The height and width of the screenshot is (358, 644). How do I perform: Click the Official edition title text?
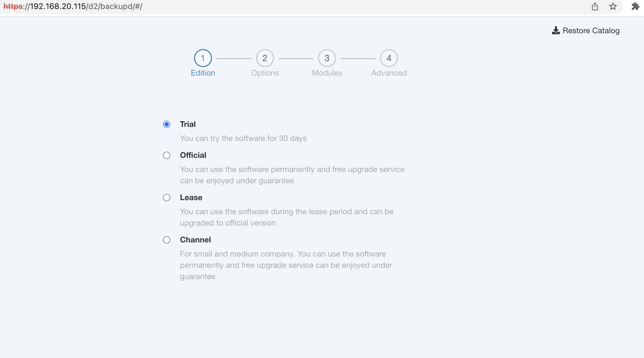(x=193, y=155)
